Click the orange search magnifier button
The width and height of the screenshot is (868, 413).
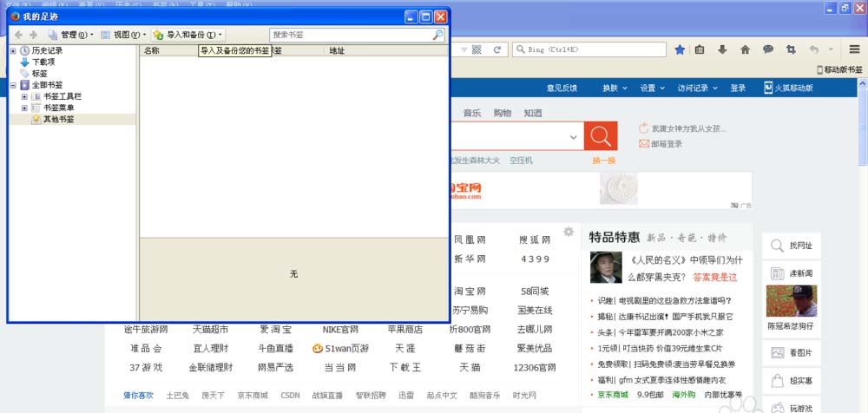(601, 136)
